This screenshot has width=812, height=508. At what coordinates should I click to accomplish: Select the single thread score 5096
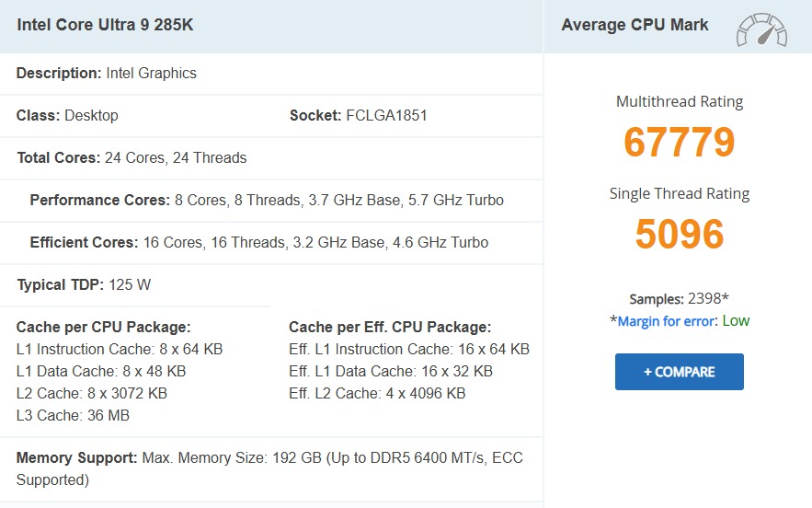point(679,234)
